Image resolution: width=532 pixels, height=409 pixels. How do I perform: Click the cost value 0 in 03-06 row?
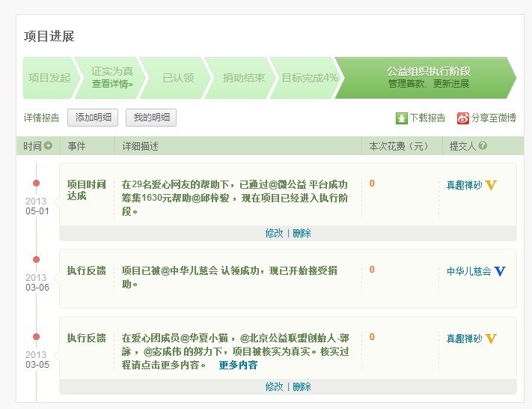pyautogui.click(x=372, y=270)
